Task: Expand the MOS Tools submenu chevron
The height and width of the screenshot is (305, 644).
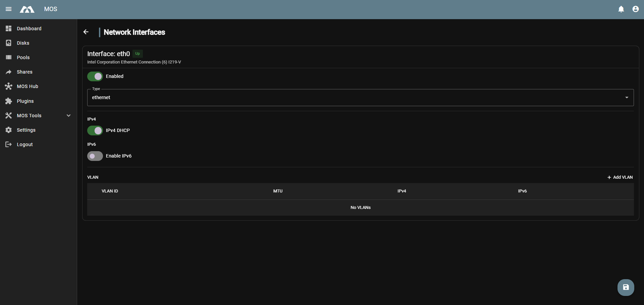Action: pyautogui.click(x=69, y=116)
